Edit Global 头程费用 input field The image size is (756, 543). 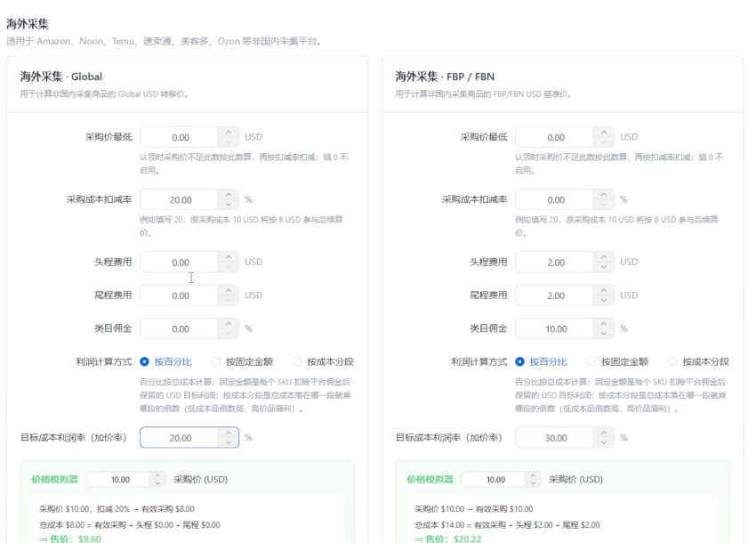point(180,262)
